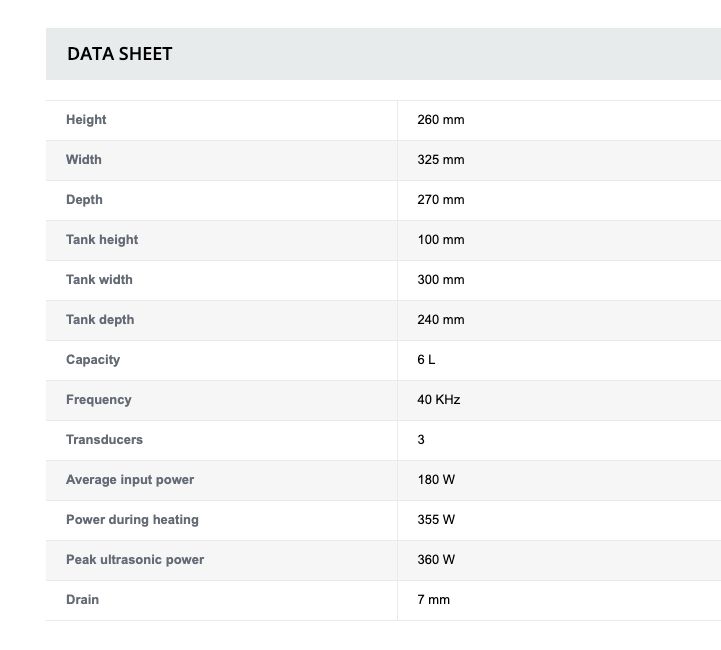This screenshot has height=650, width=721.
Task: Select the Tank depth label
Action: point(100,320)
